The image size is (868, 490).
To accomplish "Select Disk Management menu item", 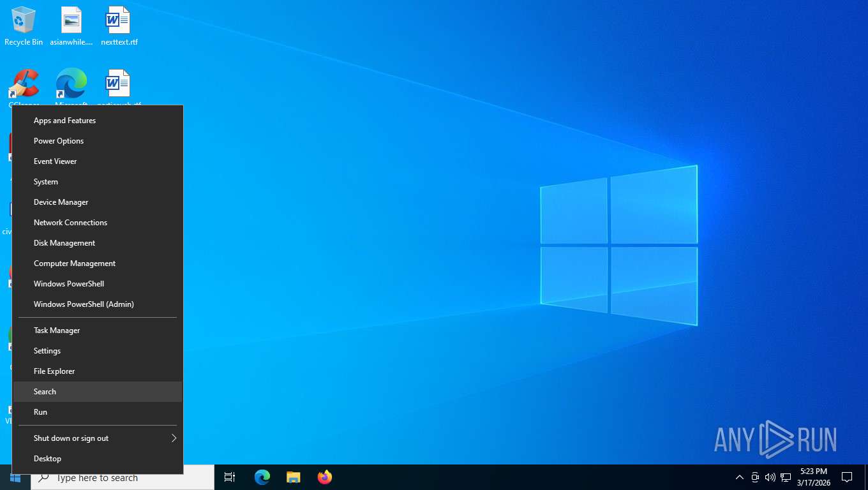I will point(98,243).
